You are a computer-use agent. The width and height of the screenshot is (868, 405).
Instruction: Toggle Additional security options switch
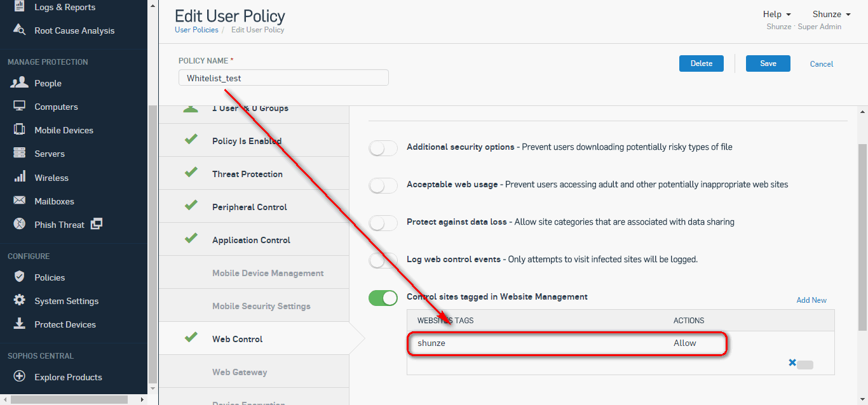[x=383, y=148]
